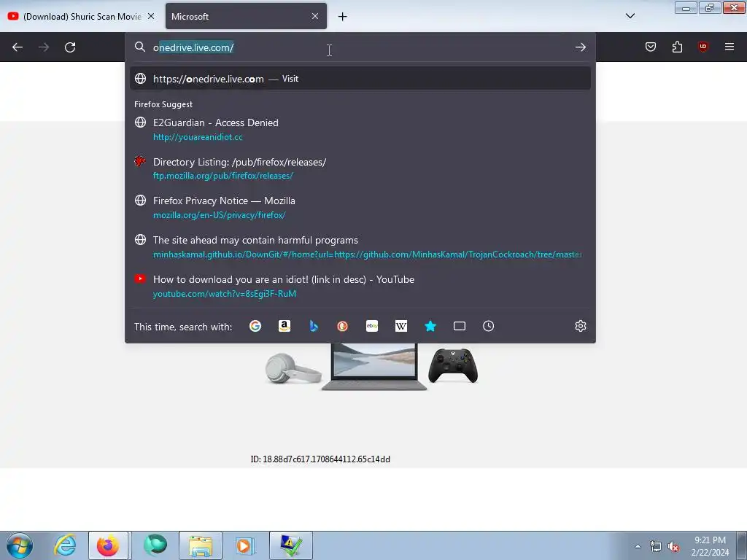Search with eBay this time

coord(372,326)
